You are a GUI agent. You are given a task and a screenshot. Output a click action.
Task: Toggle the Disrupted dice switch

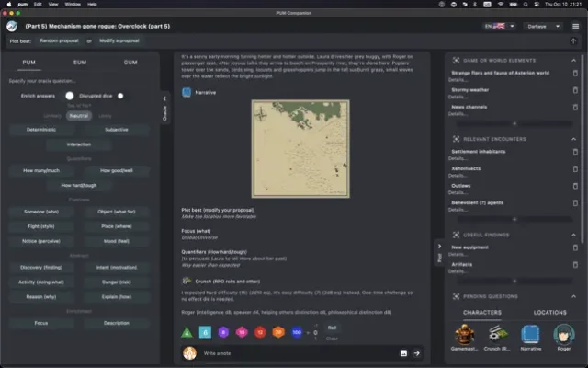(120, 96)
